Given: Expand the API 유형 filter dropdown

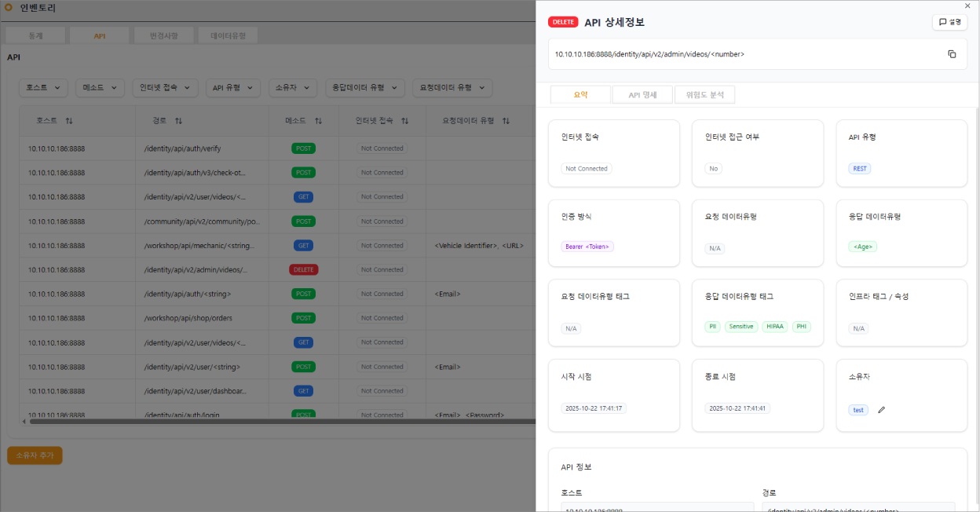Looking at the screenshot, I should [x=233, y=88].
